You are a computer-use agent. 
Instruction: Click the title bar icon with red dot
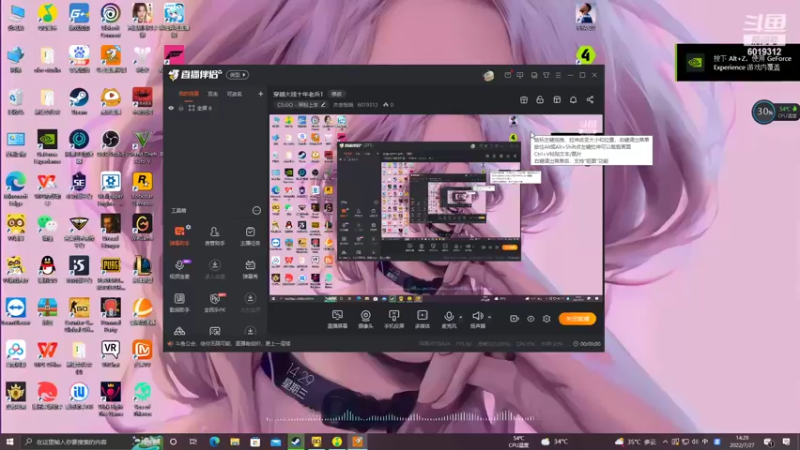[508, 75]
